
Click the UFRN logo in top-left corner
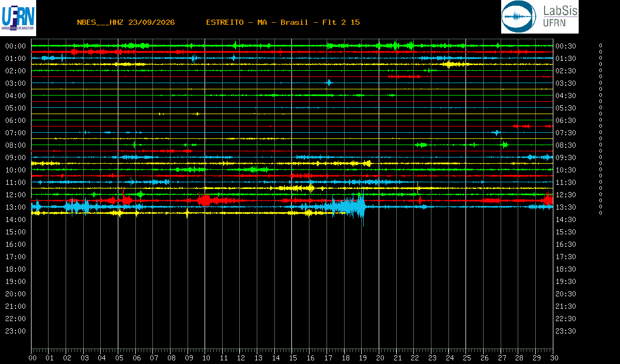[x=18, y=18]
